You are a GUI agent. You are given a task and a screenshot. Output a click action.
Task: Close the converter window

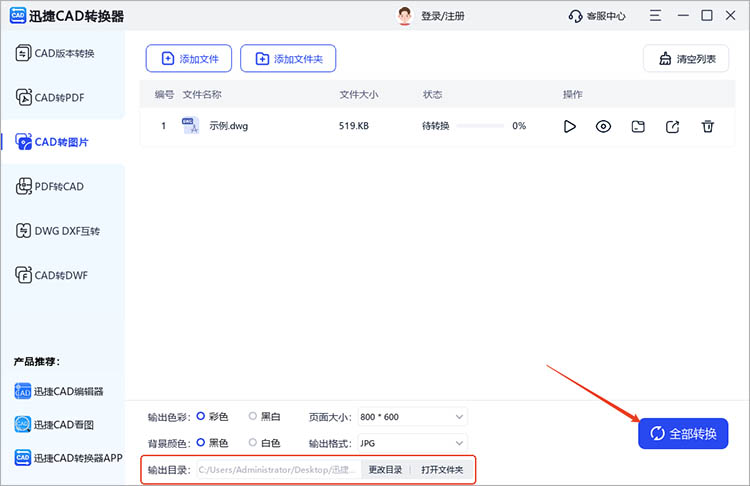pyautogui.click(x=730, y=15)
